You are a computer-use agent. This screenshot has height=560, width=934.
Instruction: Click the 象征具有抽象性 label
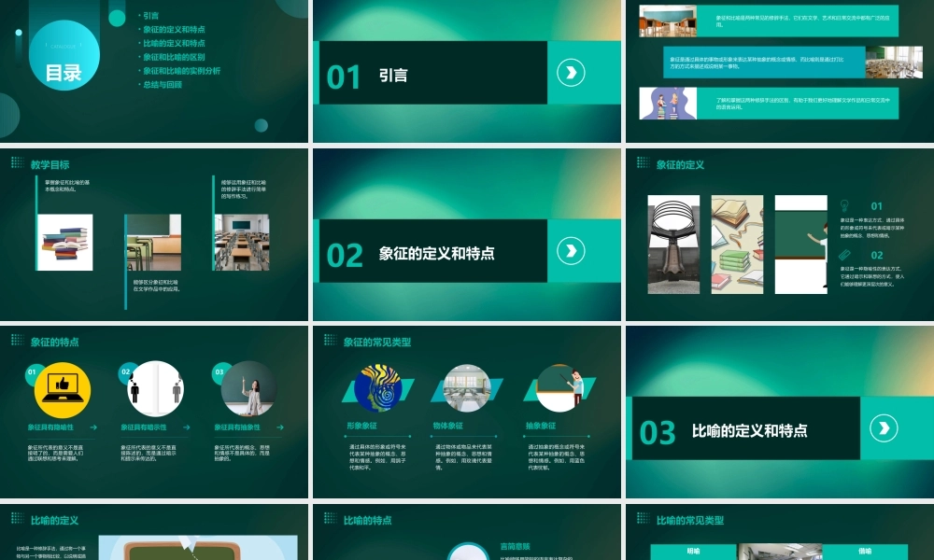click(237, 427)
